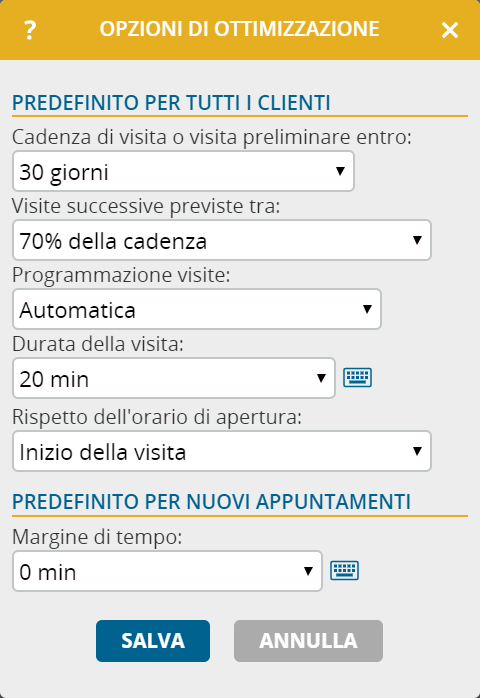Click keyboard icon beside Margine di tempo
This screenshot has height=698, width=480.
click(x=344, y=571)
